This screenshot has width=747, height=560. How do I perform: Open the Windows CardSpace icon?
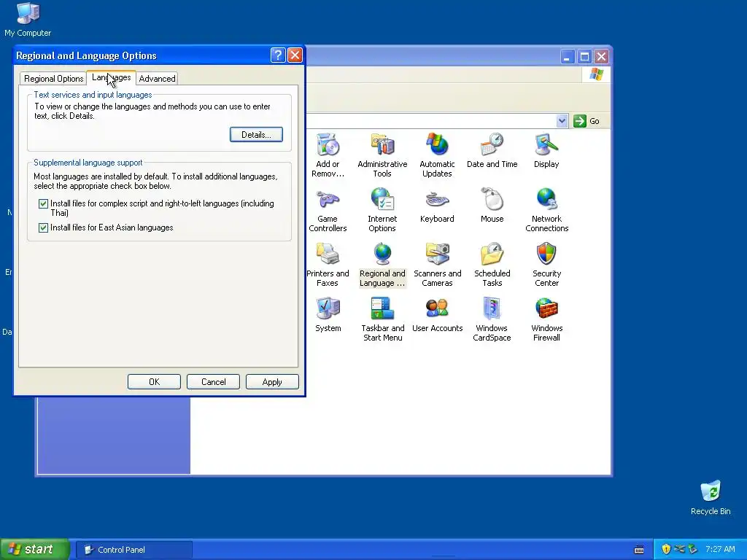pos(492,319)
